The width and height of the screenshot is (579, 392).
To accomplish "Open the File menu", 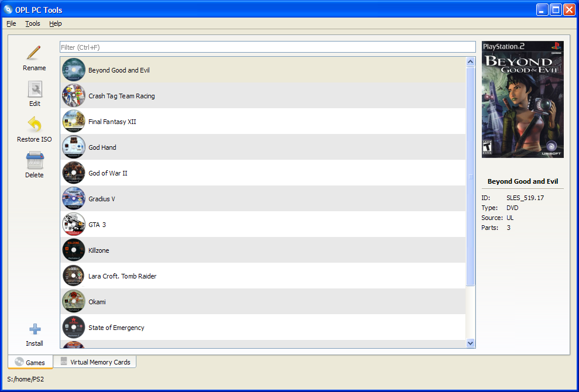I will 12,23.
